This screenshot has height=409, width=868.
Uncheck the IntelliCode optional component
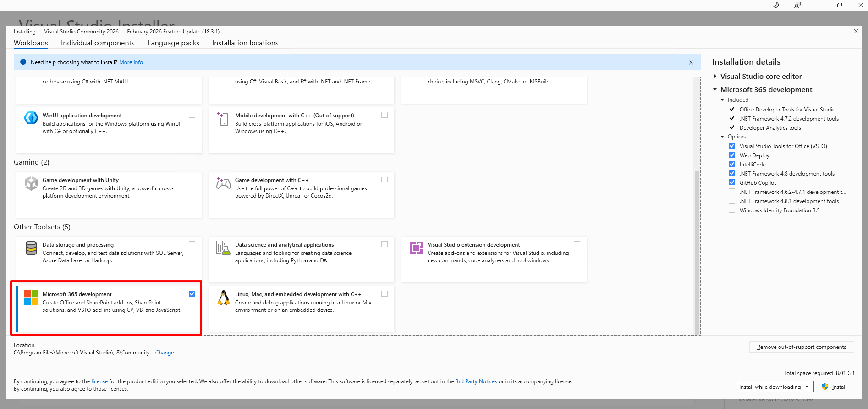pos(732,164)
